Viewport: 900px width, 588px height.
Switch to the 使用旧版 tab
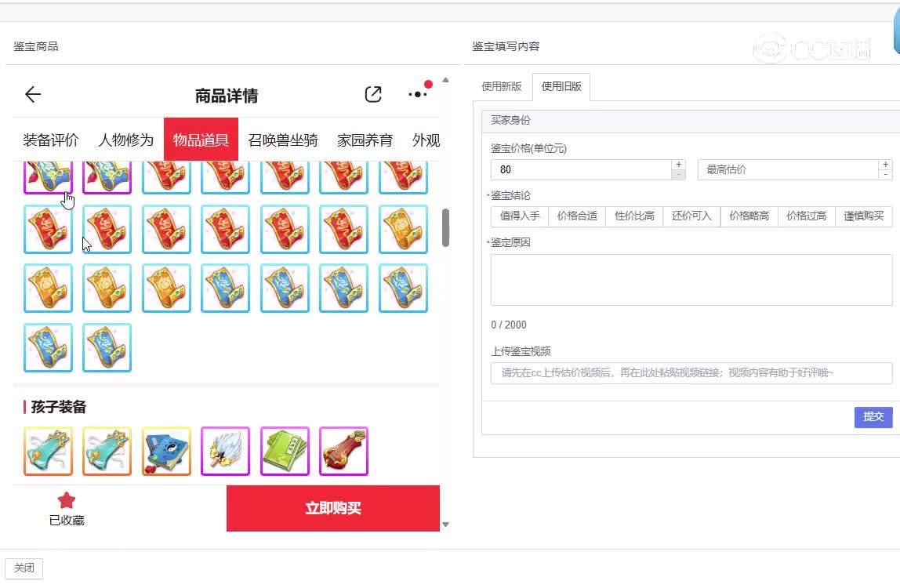click(x=561, y=87)
